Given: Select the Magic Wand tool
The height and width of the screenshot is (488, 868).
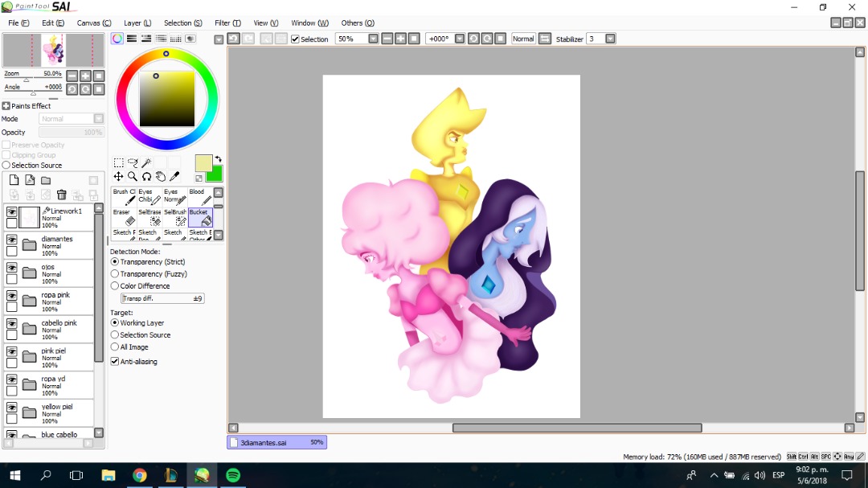Looking at the screenshot, I should (146, 163).
